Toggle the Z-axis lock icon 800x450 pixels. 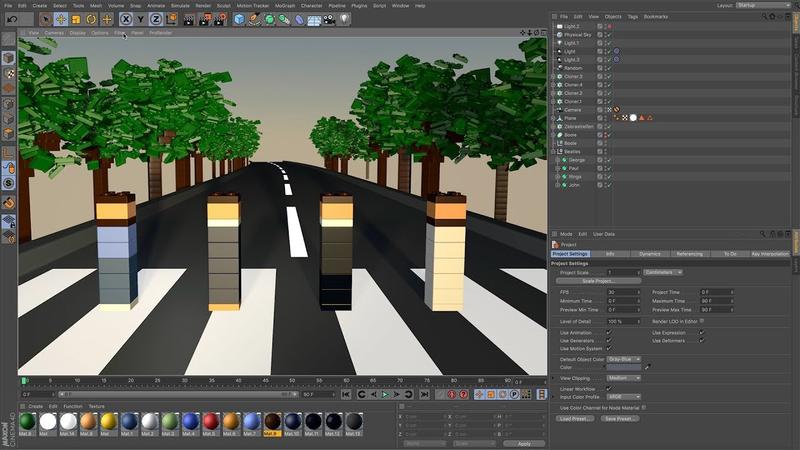coord(157,19)
